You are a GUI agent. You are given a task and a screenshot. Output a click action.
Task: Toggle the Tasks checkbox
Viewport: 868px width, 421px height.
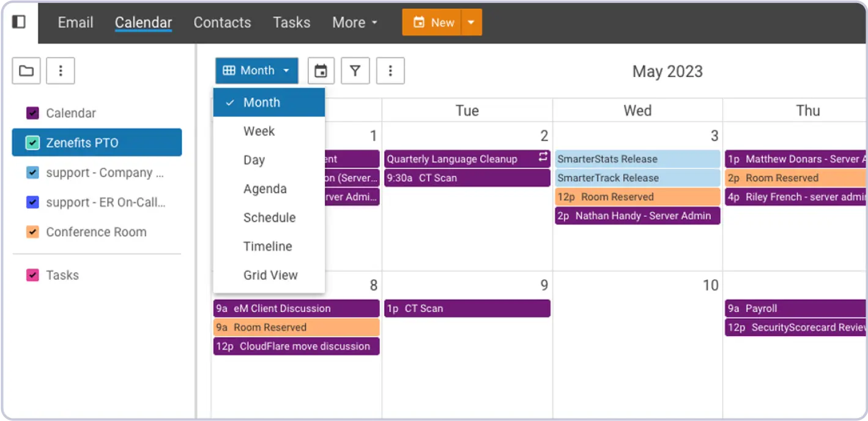point(33,275)
